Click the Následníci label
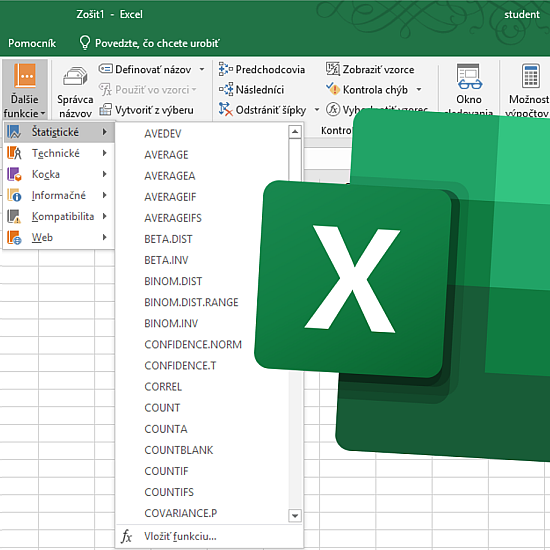The height and width of the screenshot is (550, 550). tap(260, 90)
